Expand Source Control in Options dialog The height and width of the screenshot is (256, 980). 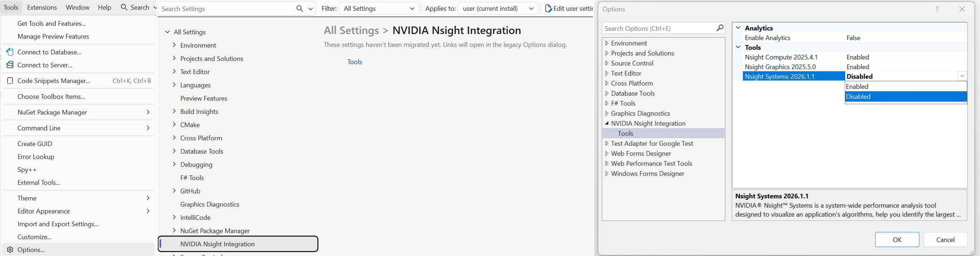coord(607,63)
